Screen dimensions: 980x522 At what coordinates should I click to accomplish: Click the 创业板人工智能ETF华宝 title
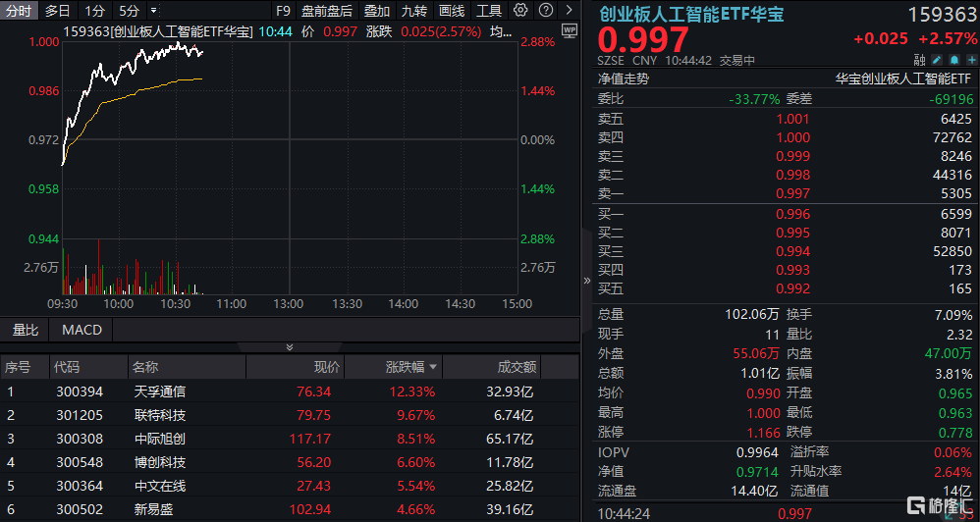coord(692,14)
